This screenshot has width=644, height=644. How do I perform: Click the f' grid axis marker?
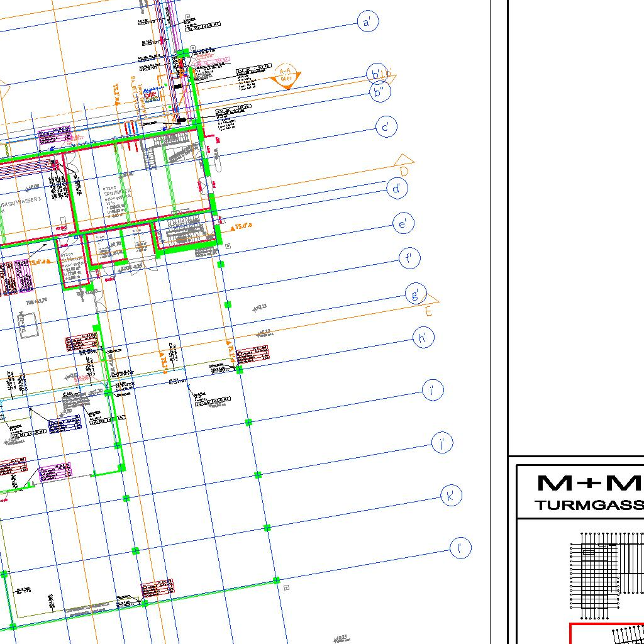point(409,258)
